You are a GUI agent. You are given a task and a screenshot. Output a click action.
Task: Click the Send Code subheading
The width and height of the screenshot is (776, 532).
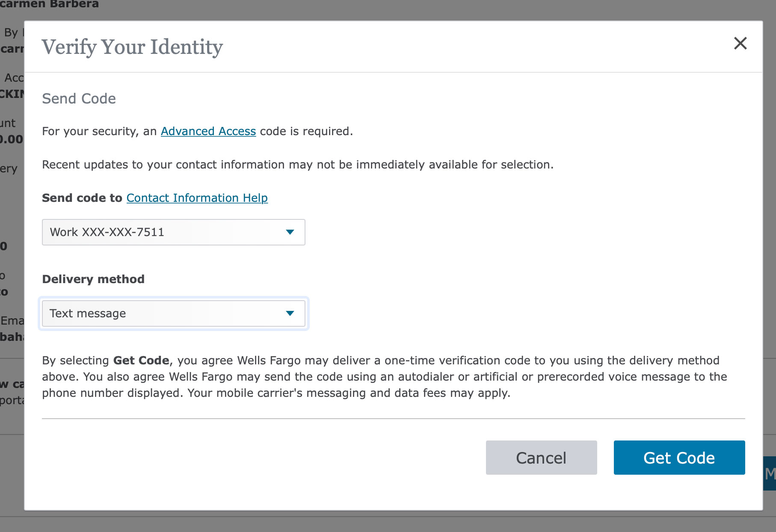coord(79,99)
